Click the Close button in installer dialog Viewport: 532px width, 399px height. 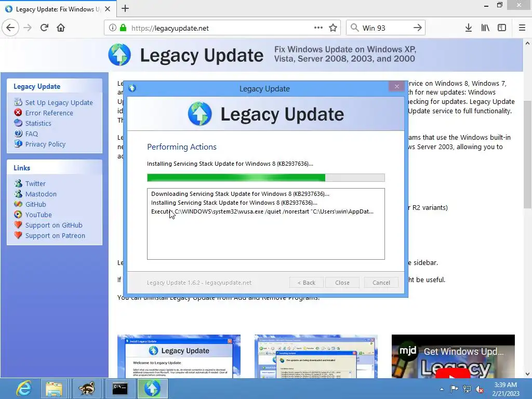tap(342, 283)
